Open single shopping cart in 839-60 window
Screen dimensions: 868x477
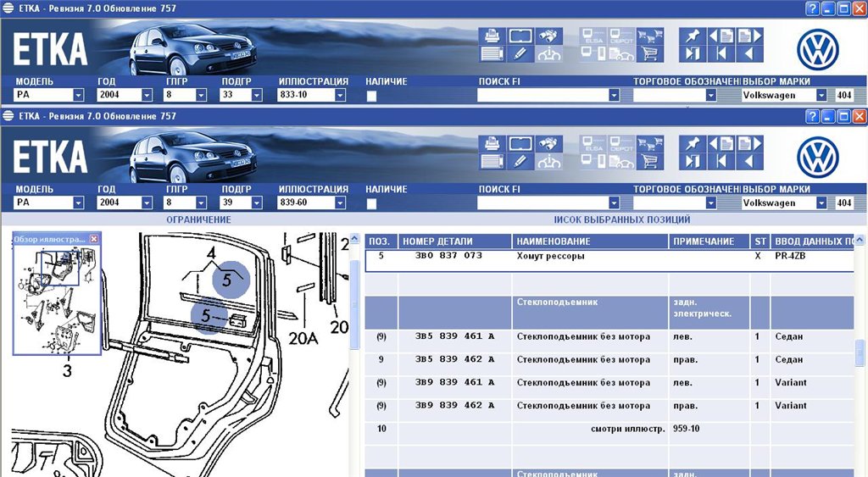tap(650, 162)
